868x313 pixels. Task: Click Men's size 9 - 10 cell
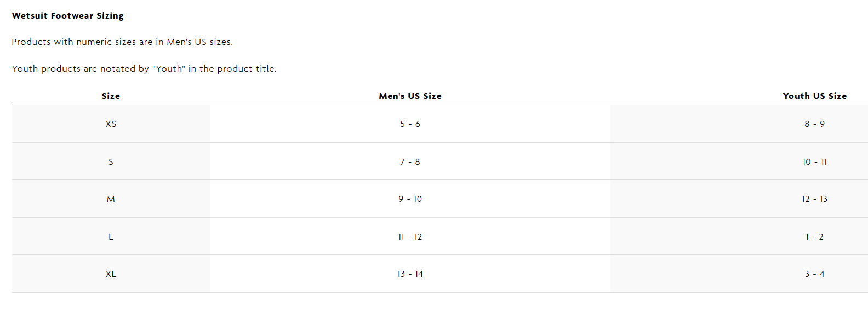click(x=410, y=199)
